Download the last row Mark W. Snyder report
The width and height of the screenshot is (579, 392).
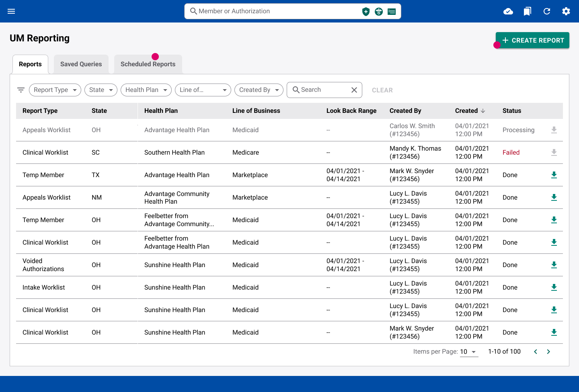(x=554, y=333)
